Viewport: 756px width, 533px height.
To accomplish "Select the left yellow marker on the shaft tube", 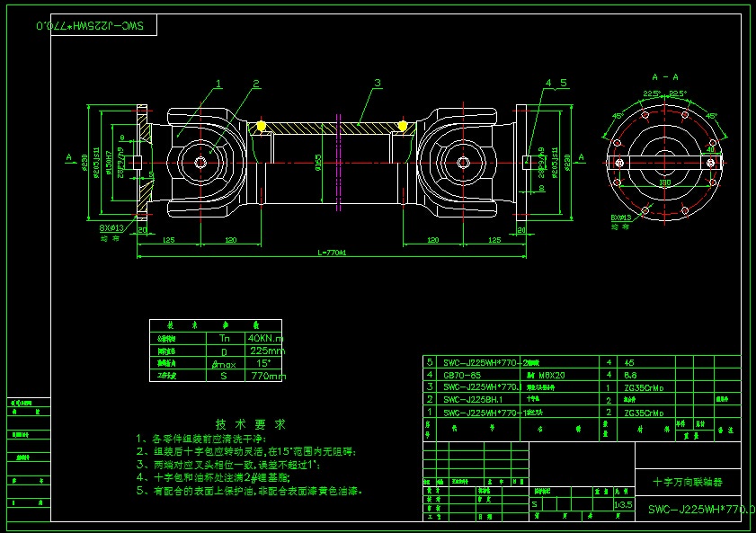I will tap(261, 126).
